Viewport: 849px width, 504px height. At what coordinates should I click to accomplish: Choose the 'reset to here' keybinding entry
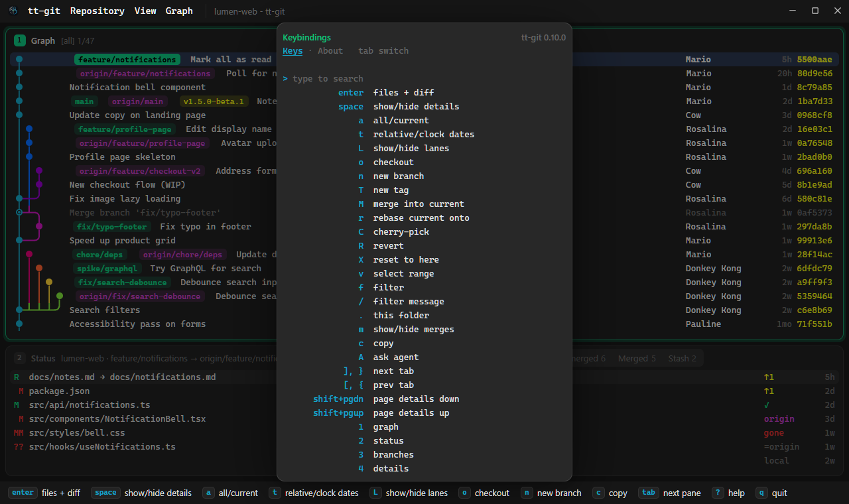point(424,259)
